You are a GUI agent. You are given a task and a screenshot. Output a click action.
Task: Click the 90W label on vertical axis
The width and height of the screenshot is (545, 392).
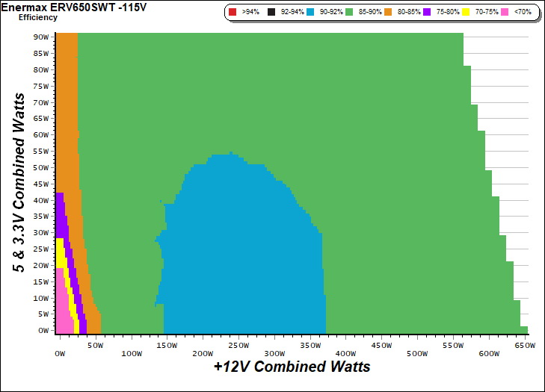(x=41, y=36)
